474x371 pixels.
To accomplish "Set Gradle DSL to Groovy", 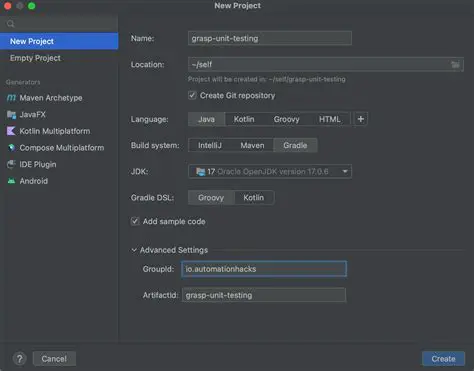I will 211,198.
